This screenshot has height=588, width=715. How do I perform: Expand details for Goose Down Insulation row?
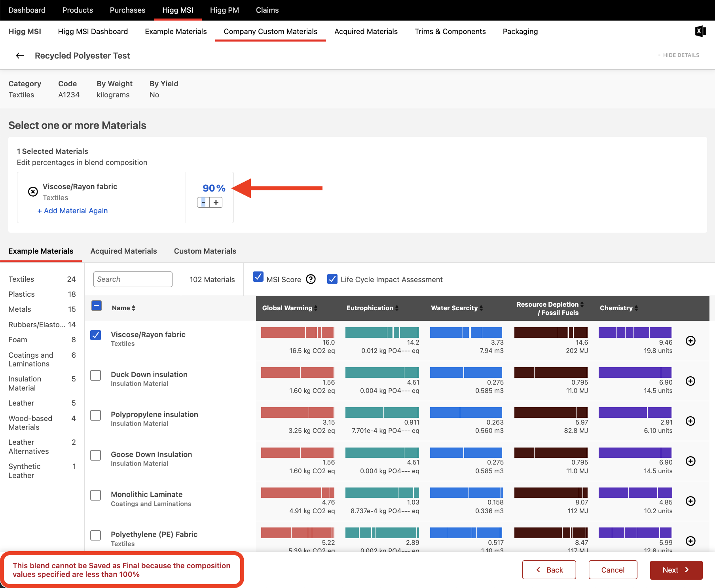[690, 461]
